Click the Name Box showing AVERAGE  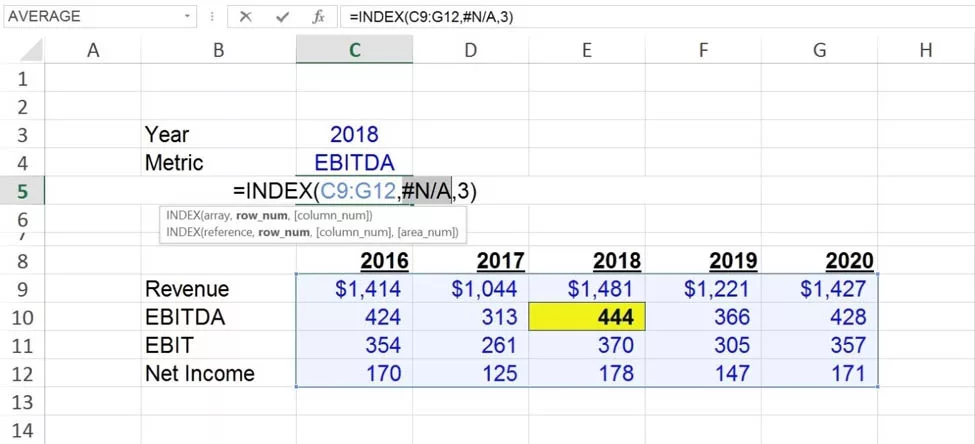[x=90, y=17]
